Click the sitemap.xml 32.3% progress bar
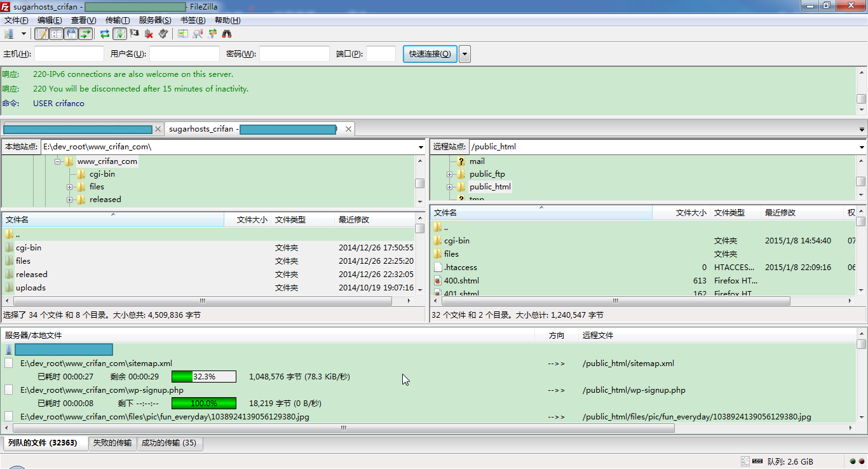Screen dimensions: 868x469 (x=204, y=377)
